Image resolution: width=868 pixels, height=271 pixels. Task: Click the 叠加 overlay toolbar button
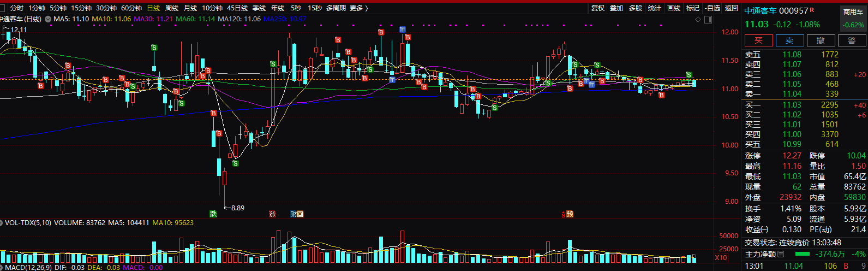pyautogui.click(x=616, y=8)
